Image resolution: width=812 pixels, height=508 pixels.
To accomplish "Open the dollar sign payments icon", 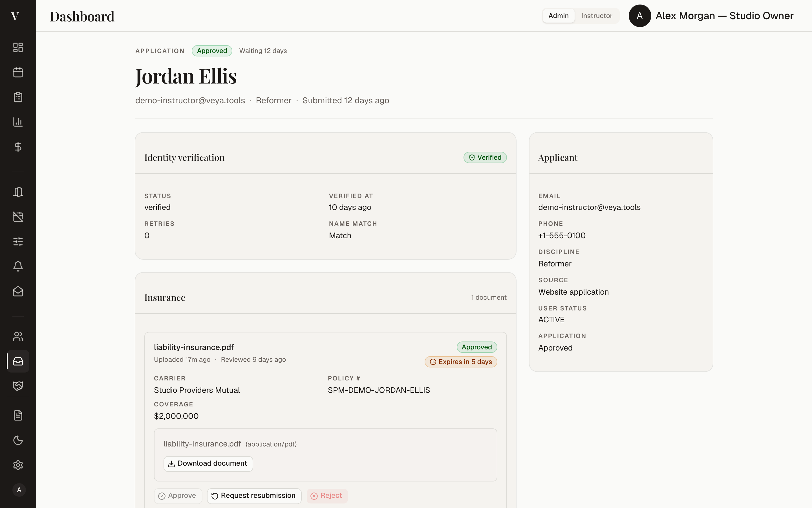I will click(x=18, y=147).
